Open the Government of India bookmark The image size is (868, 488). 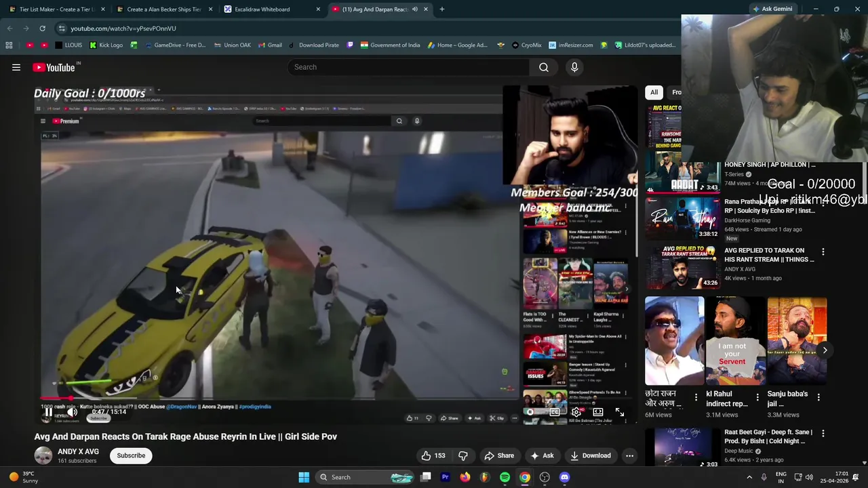pos(390,45)
